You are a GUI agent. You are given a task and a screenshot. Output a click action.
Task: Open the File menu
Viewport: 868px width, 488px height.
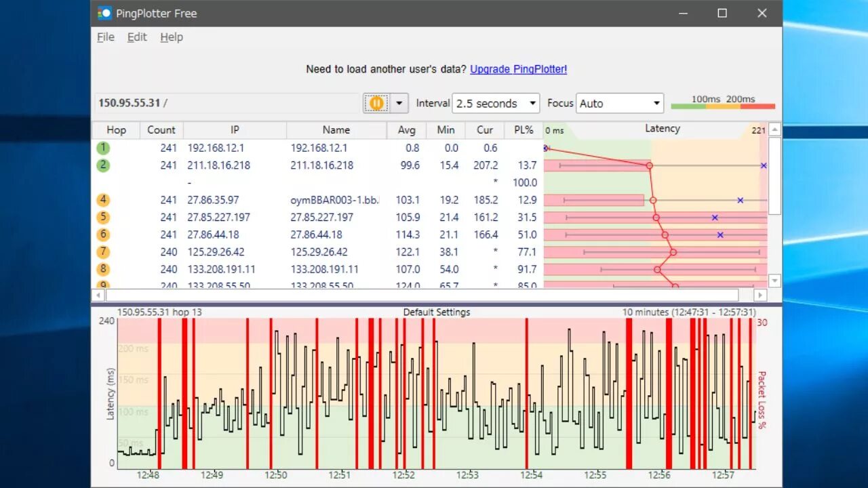pyautogui.click(x=106, y=37)
